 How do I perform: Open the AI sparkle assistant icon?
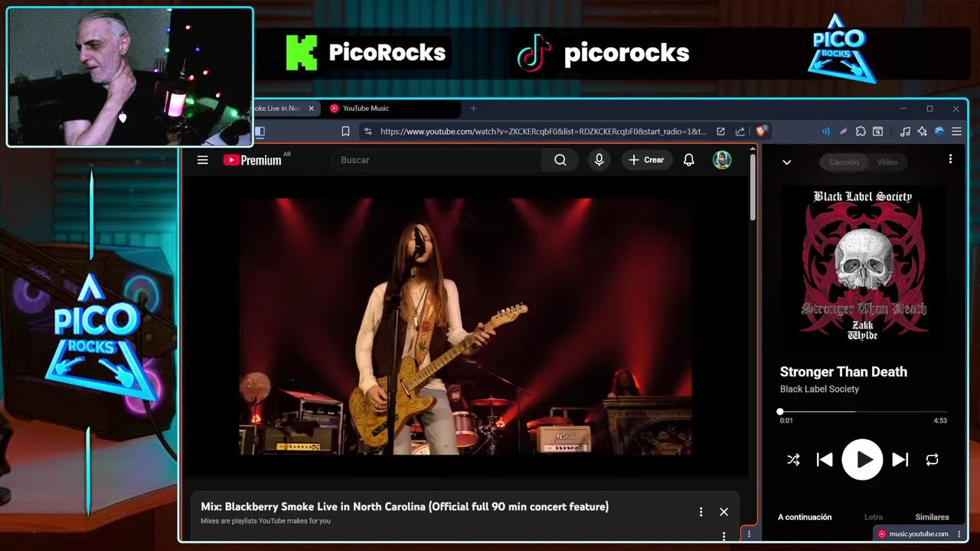(x=922, y=132)
